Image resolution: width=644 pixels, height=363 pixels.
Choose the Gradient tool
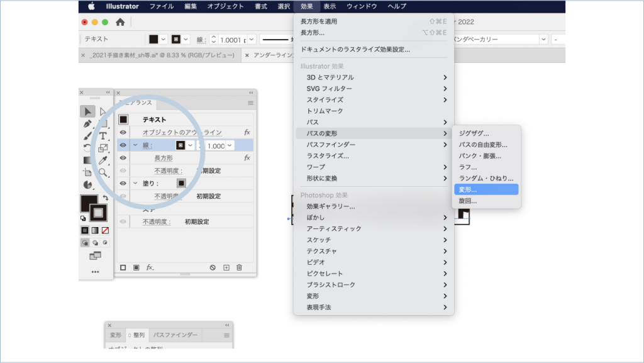tap(87, 160)
